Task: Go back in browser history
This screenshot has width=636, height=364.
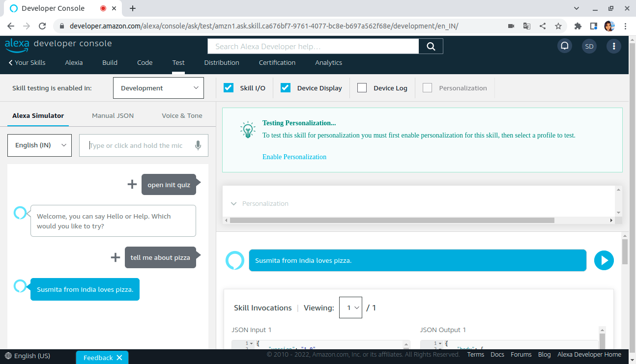Action: (11, 26)
